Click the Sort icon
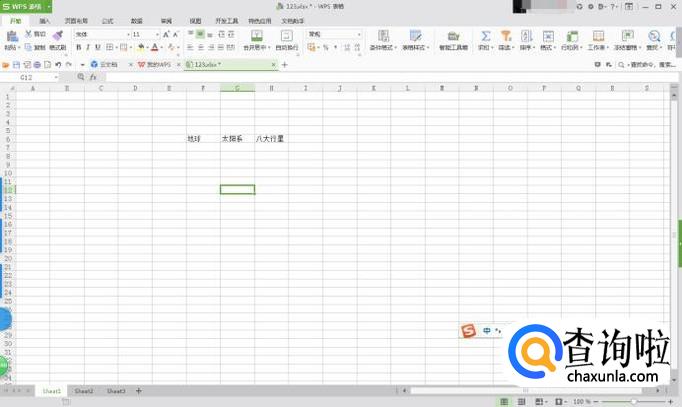The image size is (682, 407). coord(526,36)
